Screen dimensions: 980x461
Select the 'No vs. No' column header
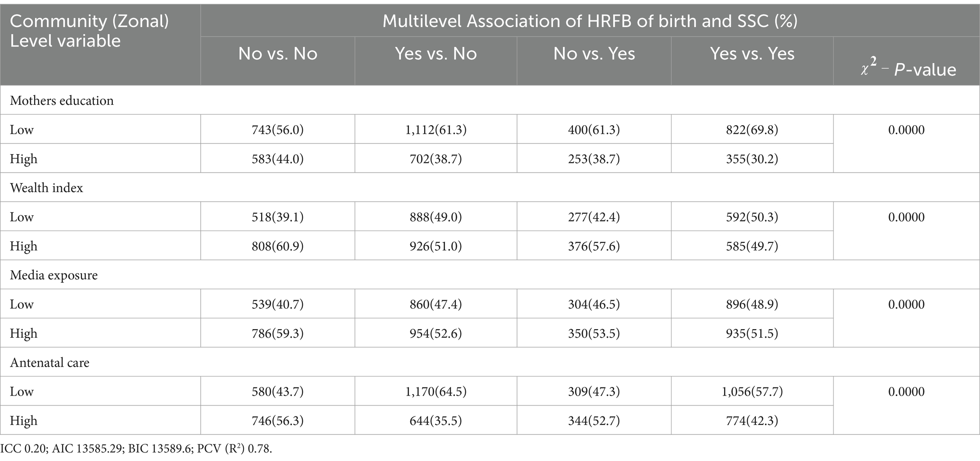278,54
